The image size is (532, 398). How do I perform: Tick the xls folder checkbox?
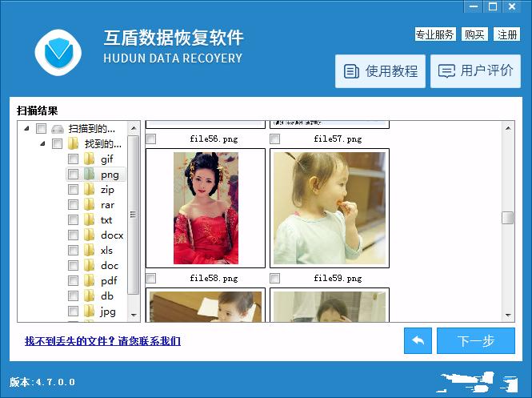click(x=73, y=251)
